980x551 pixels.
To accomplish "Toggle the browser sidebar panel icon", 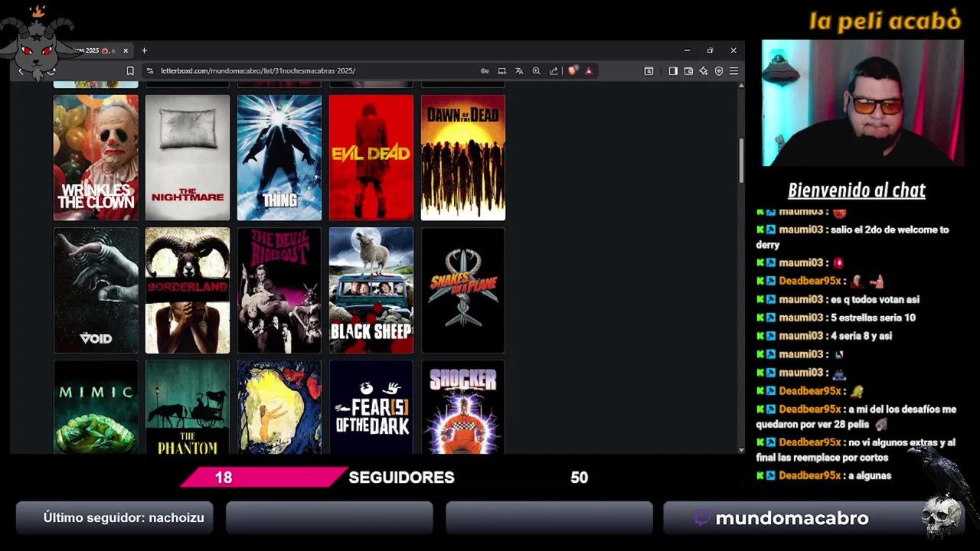I will 673,71.
